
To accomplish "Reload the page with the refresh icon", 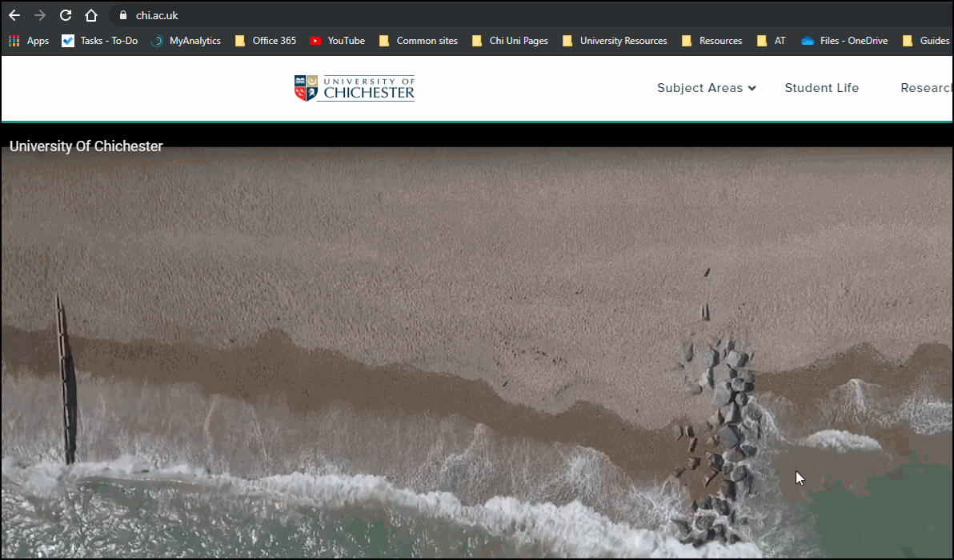I will tap(66, 15).
